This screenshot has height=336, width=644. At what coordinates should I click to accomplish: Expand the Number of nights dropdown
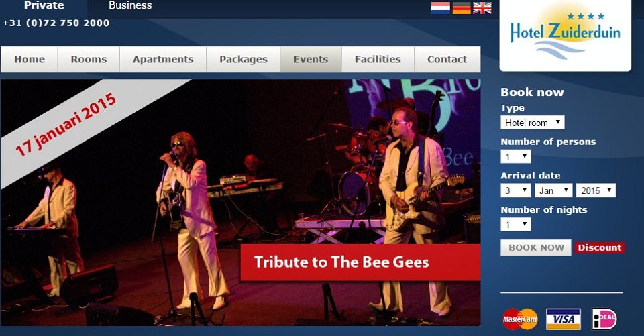click(x=516, y=224)
